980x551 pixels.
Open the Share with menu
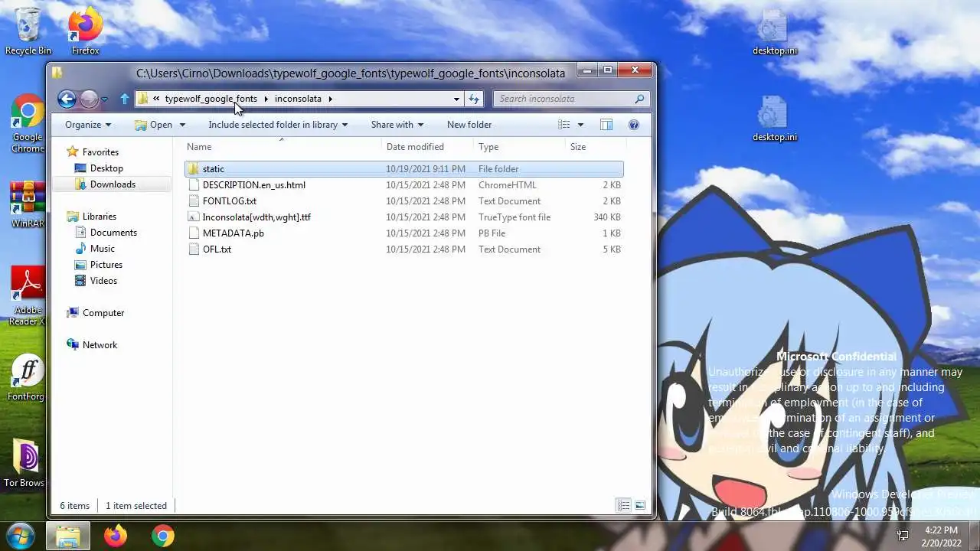point(397,125)
